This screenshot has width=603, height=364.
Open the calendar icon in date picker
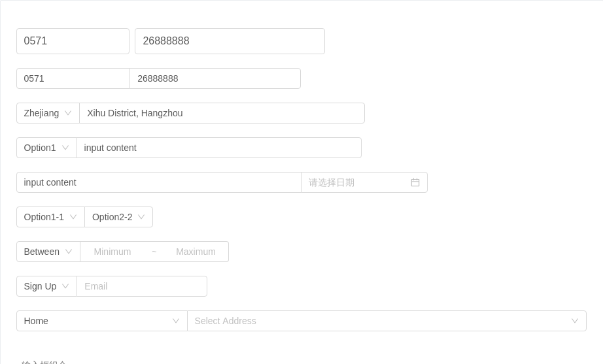coord(415,182)
